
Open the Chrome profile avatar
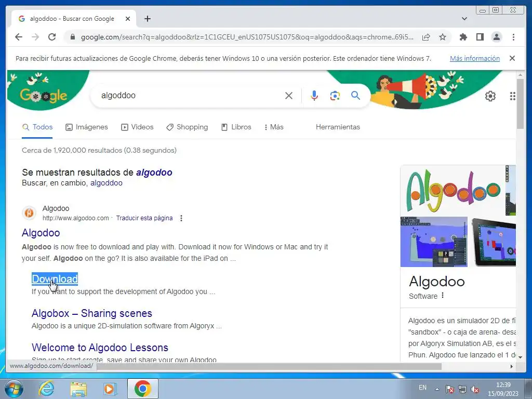point(496,37)
